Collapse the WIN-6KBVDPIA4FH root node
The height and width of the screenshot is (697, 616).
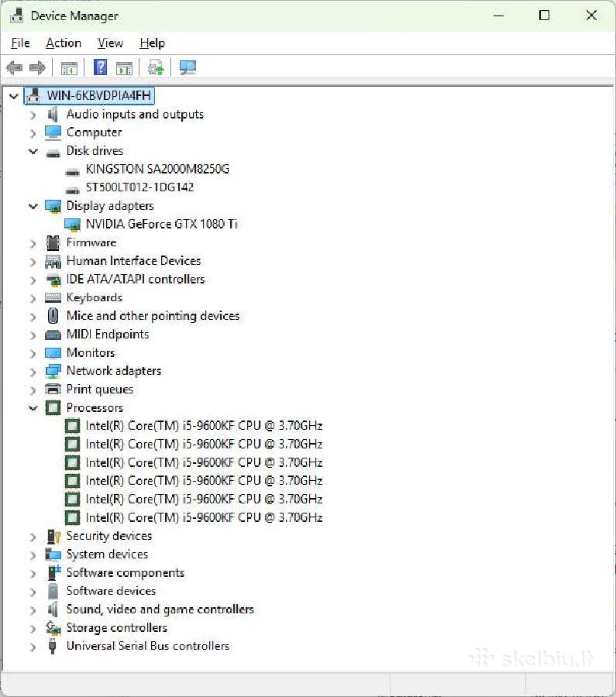pos(14,95)
